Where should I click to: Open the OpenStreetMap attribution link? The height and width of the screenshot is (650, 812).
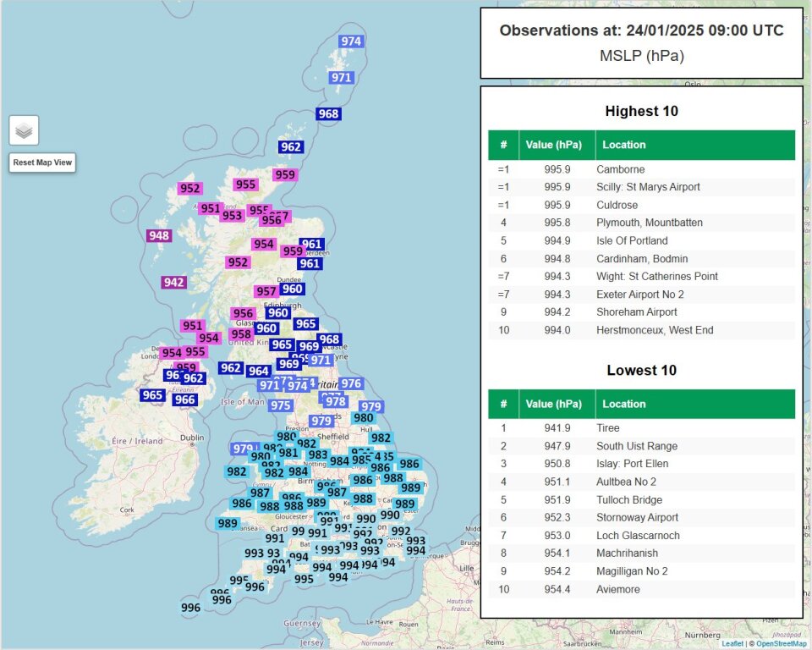coord(781,644)
